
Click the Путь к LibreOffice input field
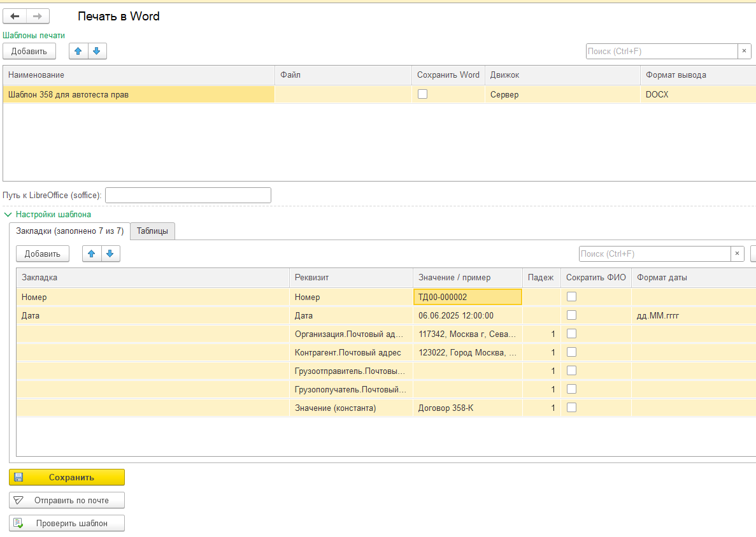[x=188, y=195]
